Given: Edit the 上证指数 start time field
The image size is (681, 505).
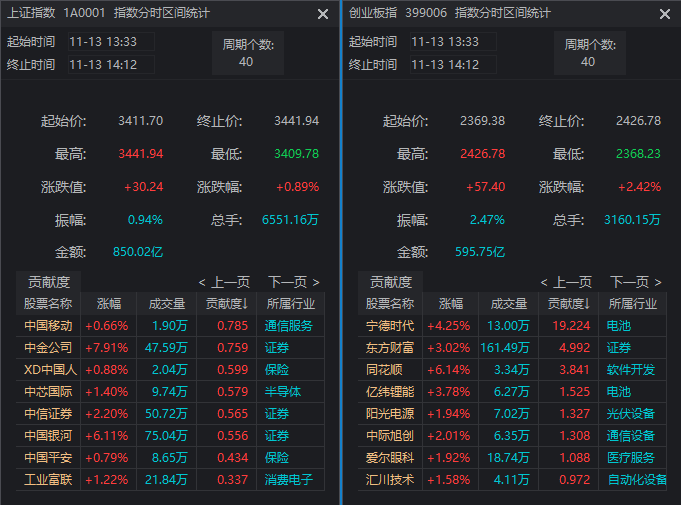Looking at the screenshot, I should pyautogui.click(x=110, y=42).
